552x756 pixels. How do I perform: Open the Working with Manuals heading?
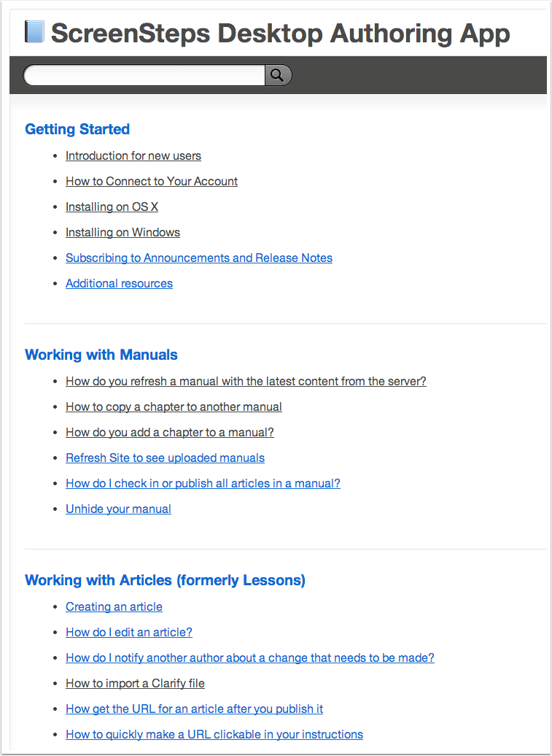tap(101, 355)
